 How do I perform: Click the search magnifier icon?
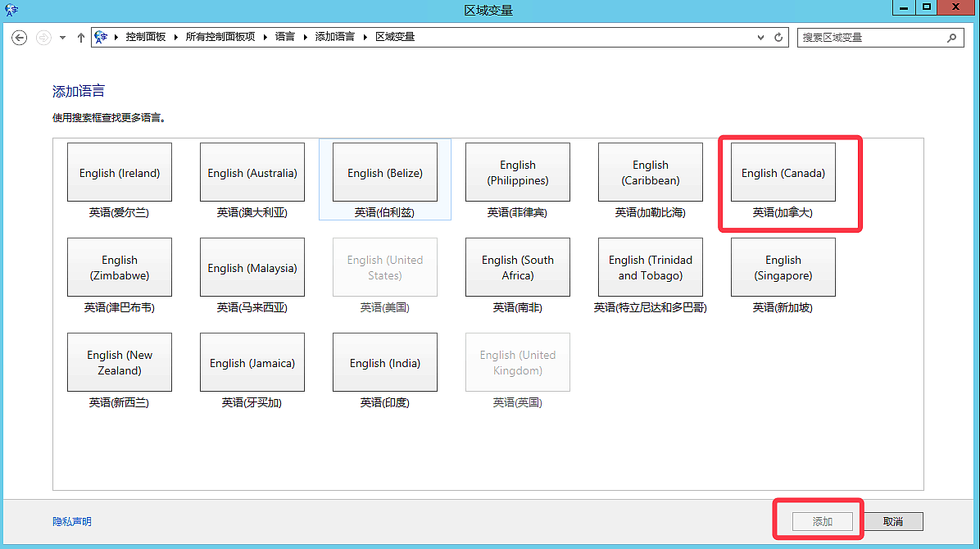pos(951,37)
